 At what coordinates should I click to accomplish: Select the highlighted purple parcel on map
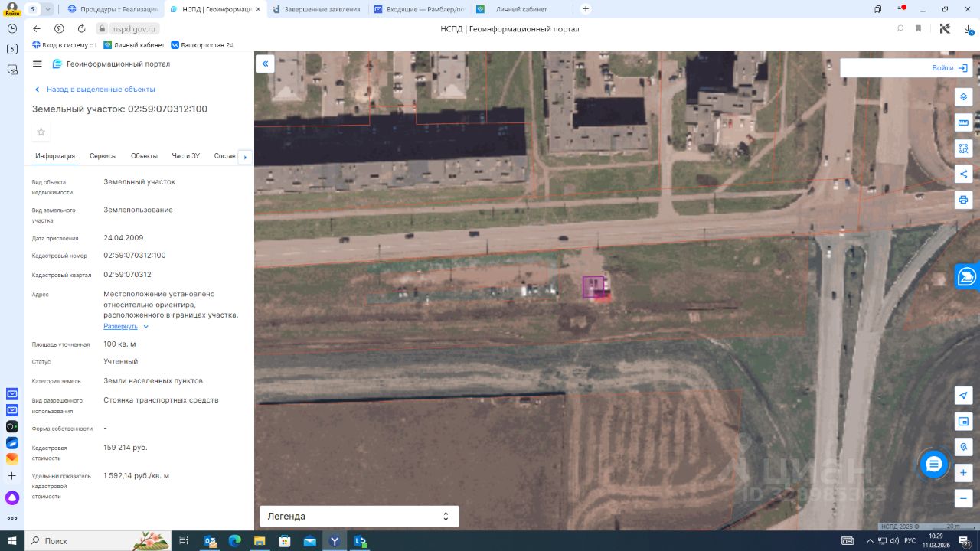593,287
